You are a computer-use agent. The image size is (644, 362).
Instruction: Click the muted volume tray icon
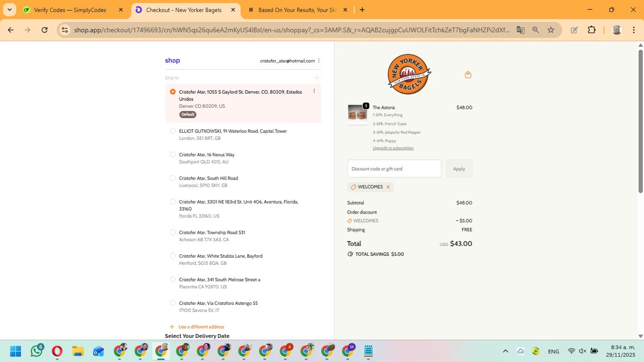(583, 351)
